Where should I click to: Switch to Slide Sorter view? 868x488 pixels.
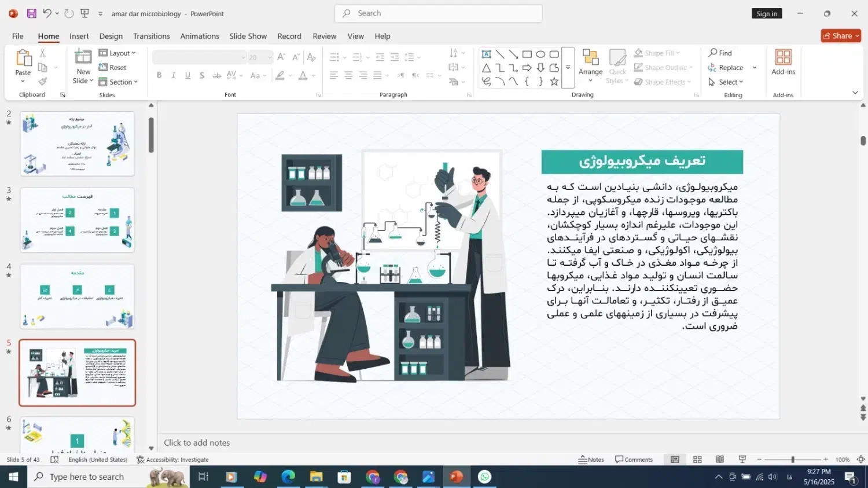697,460
